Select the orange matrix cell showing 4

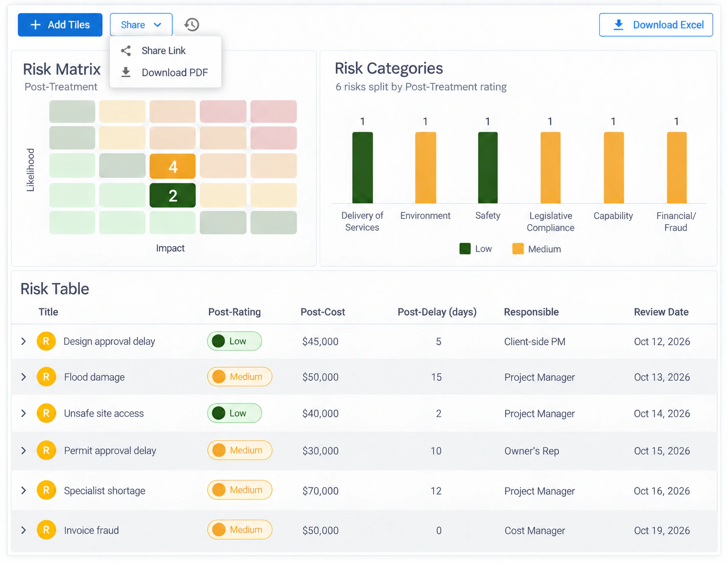click(173, 167)
